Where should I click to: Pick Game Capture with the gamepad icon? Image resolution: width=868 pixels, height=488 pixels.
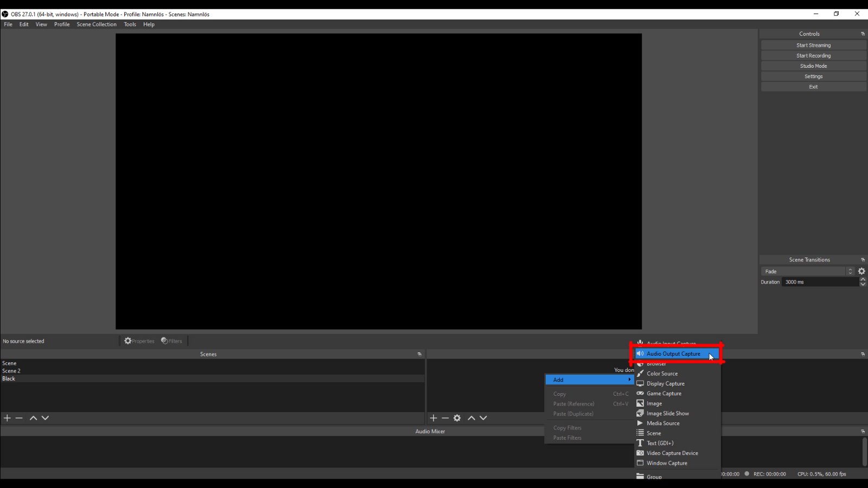click(663, 394)
